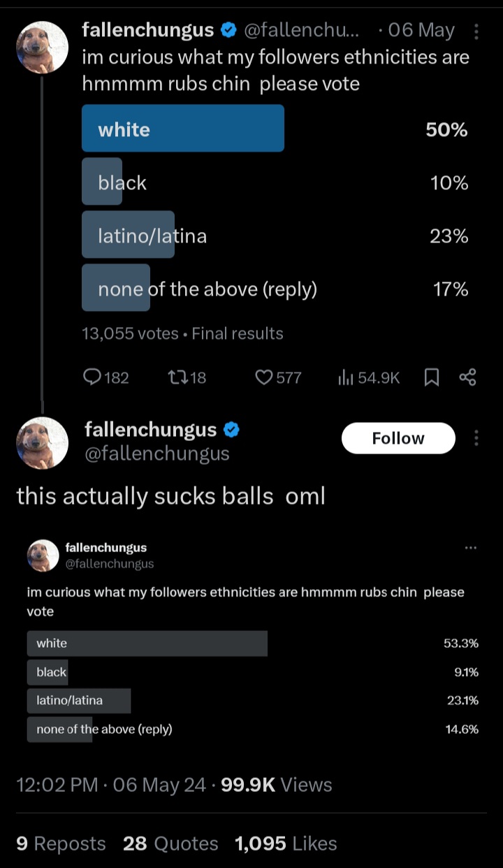Open ellipsis menu on embedded poll image
This screenshot has height=868, width=503.
pyautogui.click(x=470, y=548)
